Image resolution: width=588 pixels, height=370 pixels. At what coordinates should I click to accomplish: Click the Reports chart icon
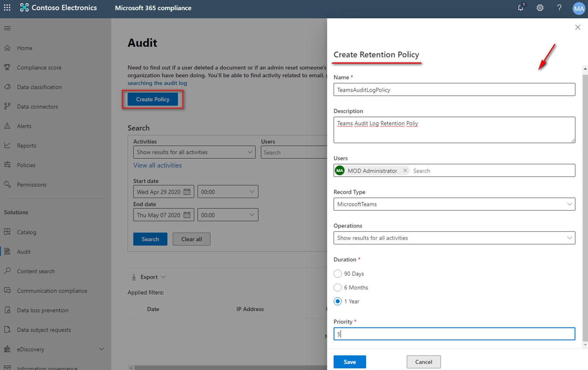coord(7,145)
